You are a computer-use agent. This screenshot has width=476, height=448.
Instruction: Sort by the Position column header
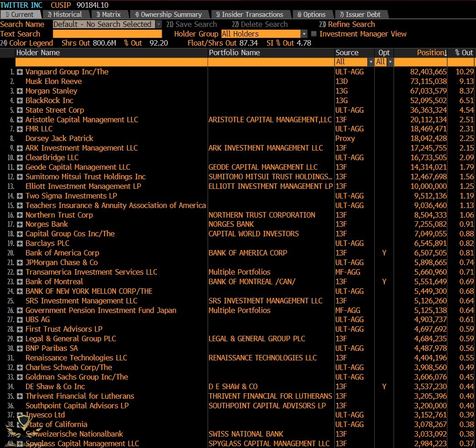click(431, 53)
